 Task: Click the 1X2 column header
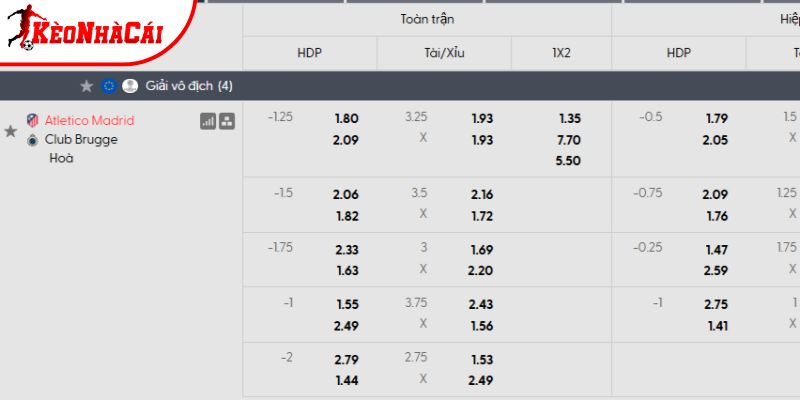[x=561, y=53]
